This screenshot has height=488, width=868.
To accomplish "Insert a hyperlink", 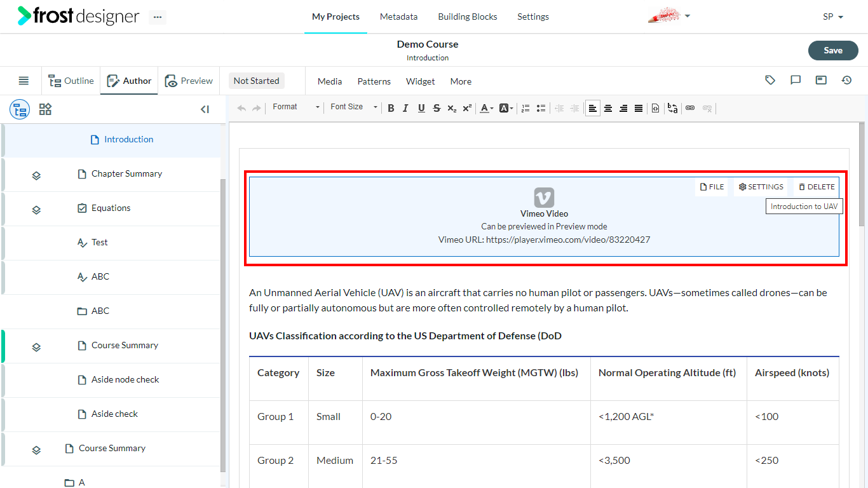I will pos(690,108).
